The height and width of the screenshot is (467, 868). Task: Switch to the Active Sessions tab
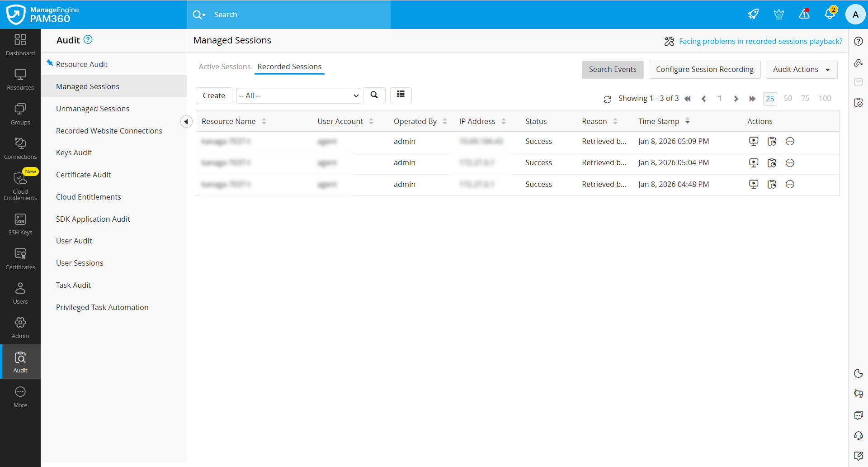click(x=224, y=67)
